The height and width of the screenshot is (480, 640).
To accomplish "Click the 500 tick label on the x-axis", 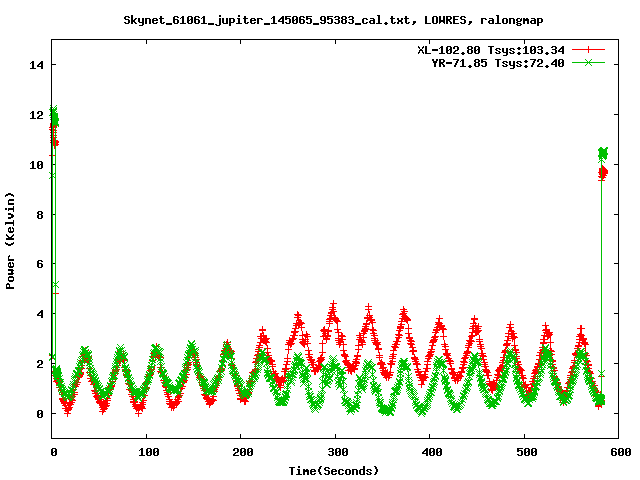I will pyautogui.click(x=524, y=452).
